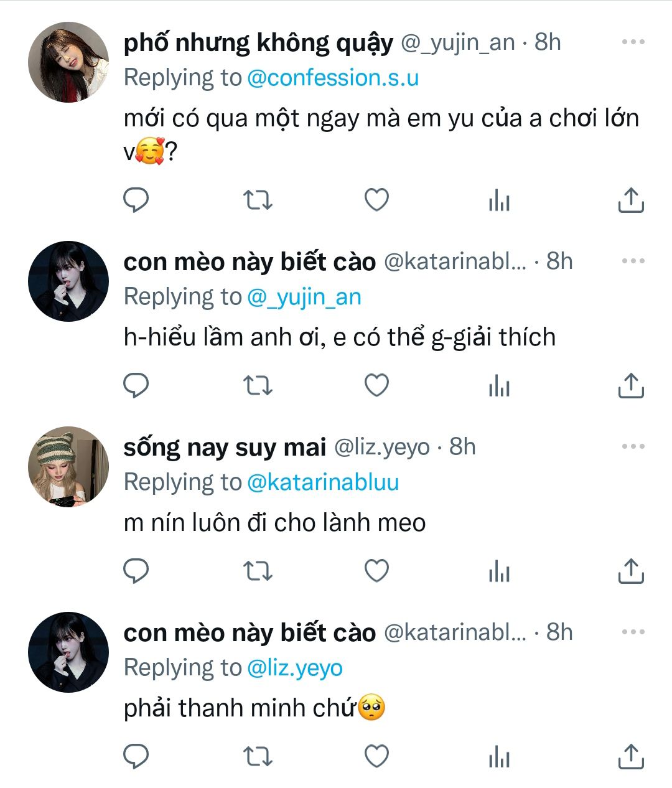Click the @confession.s.u mention link
The width and height of the screenshot is (672, 788).
333,78
